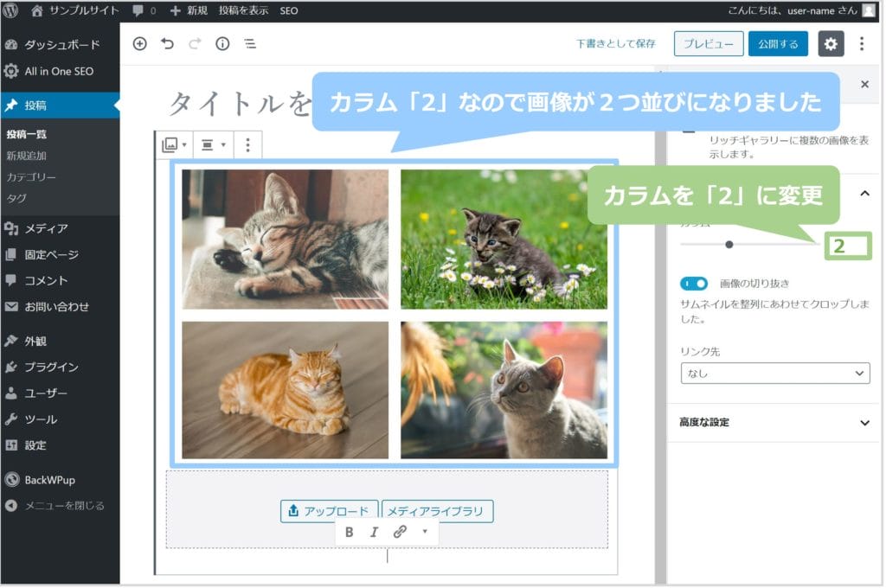Viewport: 886px width, 588px height.
Task: Click the columns number input field
Action: pos(847,246)
